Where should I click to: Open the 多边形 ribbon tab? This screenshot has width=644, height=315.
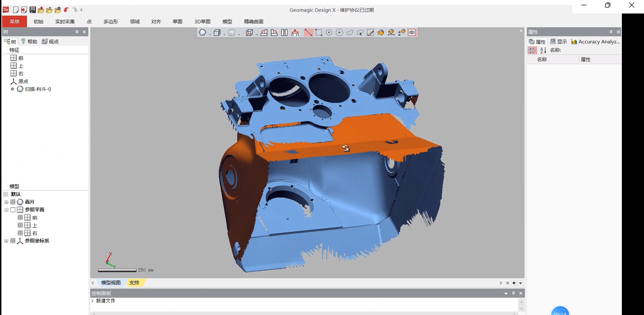pyautogui.click(x=110, y=21)
